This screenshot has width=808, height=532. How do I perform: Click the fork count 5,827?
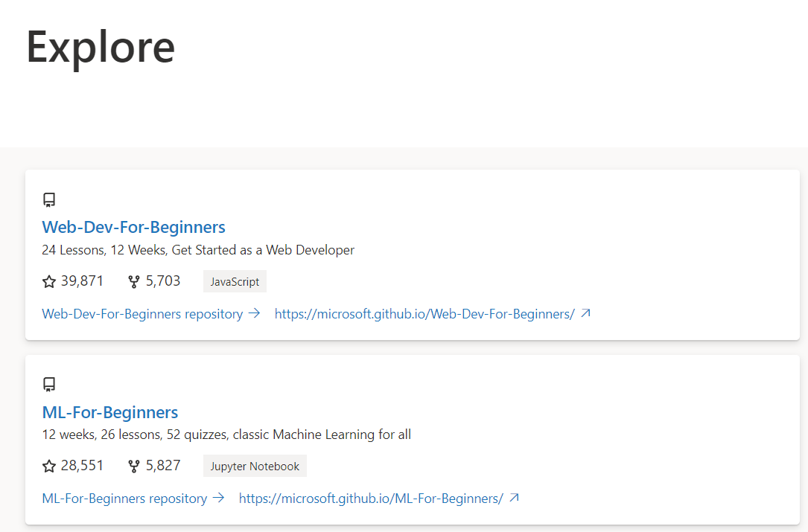coord(163,465)
